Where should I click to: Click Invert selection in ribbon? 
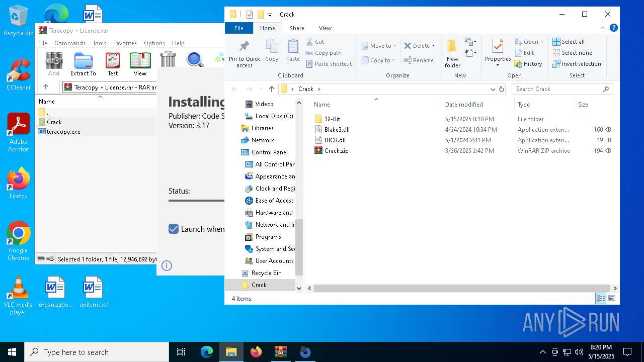(577, 64)
